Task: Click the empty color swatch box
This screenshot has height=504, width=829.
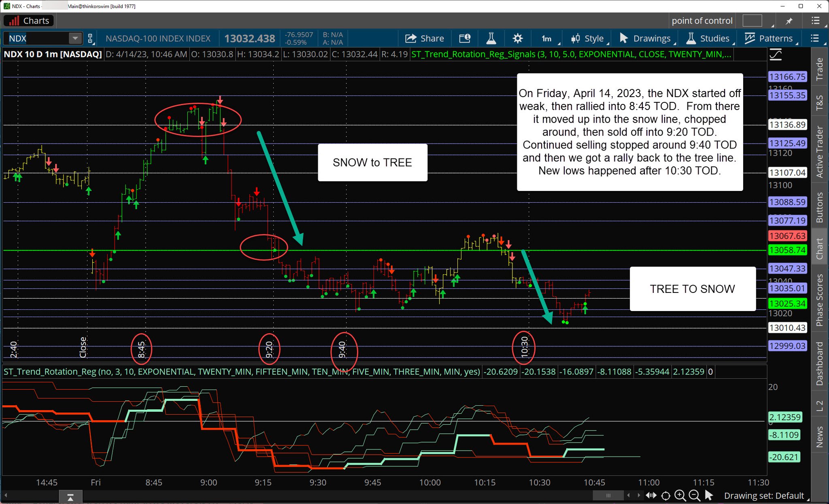Action: (x=752, y=21)
